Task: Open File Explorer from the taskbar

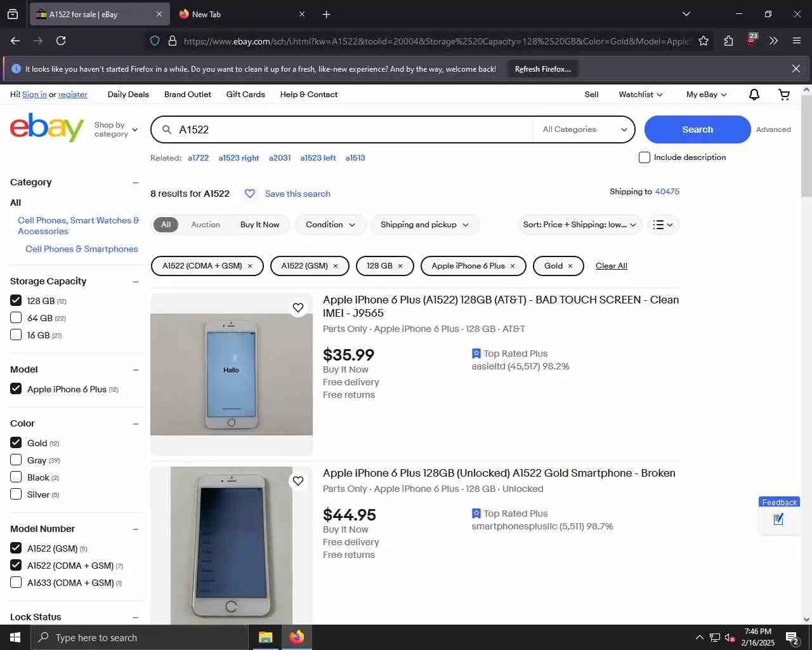Action: pos(266,637)
